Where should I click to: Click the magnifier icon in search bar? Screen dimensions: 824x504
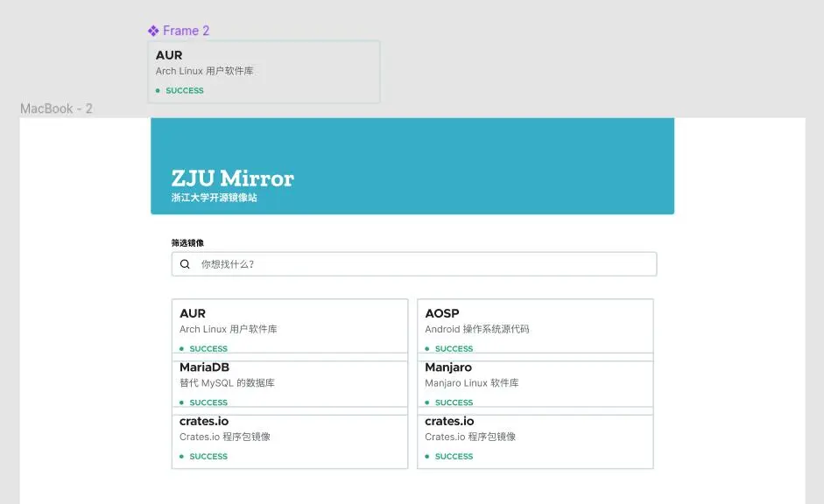point(185,264)
